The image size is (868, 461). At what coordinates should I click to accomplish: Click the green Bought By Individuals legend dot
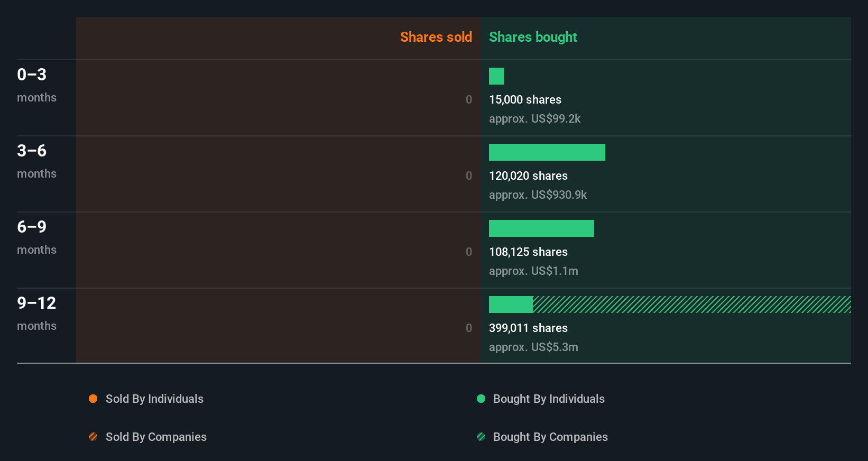click(481, 399)
